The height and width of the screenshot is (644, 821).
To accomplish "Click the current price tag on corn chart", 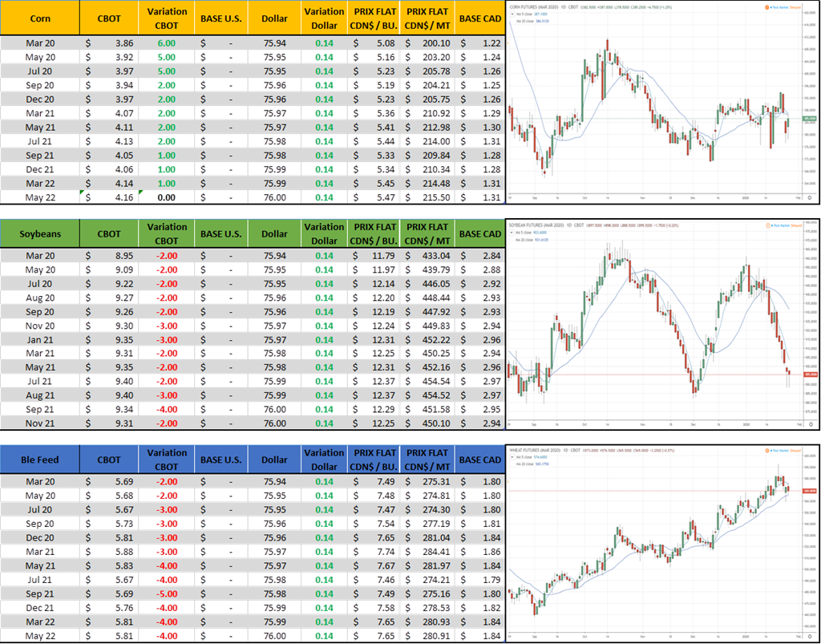I will coord(808,117).
